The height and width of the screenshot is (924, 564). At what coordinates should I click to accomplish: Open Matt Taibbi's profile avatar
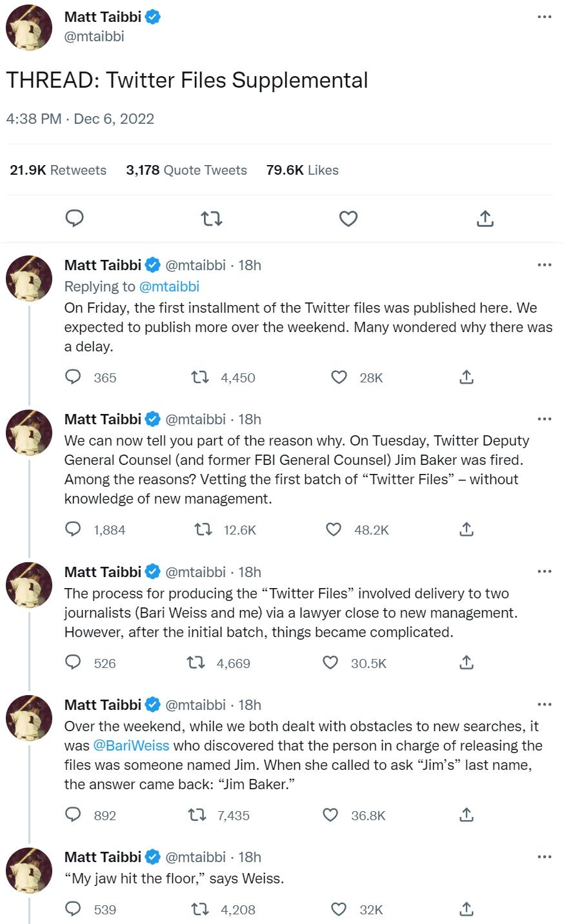[28, 28]
